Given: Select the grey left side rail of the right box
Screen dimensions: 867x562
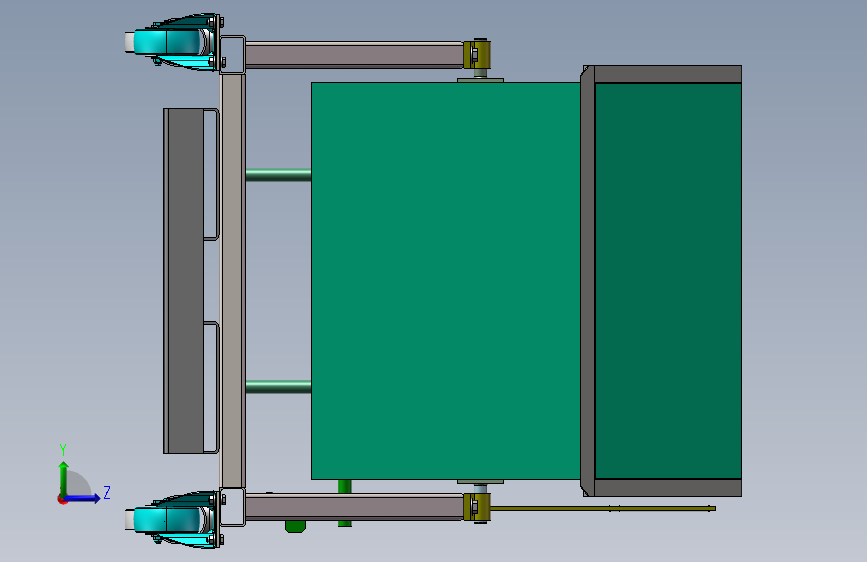Looking at the screenshot, I should 587,280.
